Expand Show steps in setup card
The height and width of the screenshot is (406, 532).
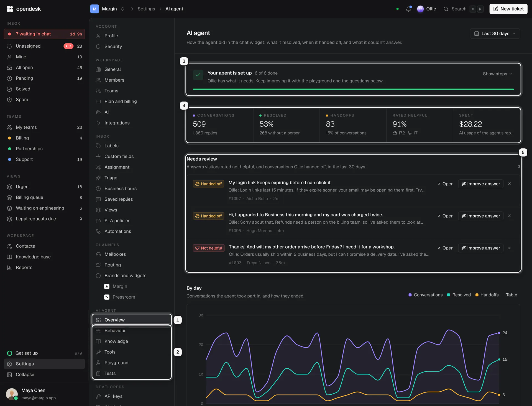(498, 74)
